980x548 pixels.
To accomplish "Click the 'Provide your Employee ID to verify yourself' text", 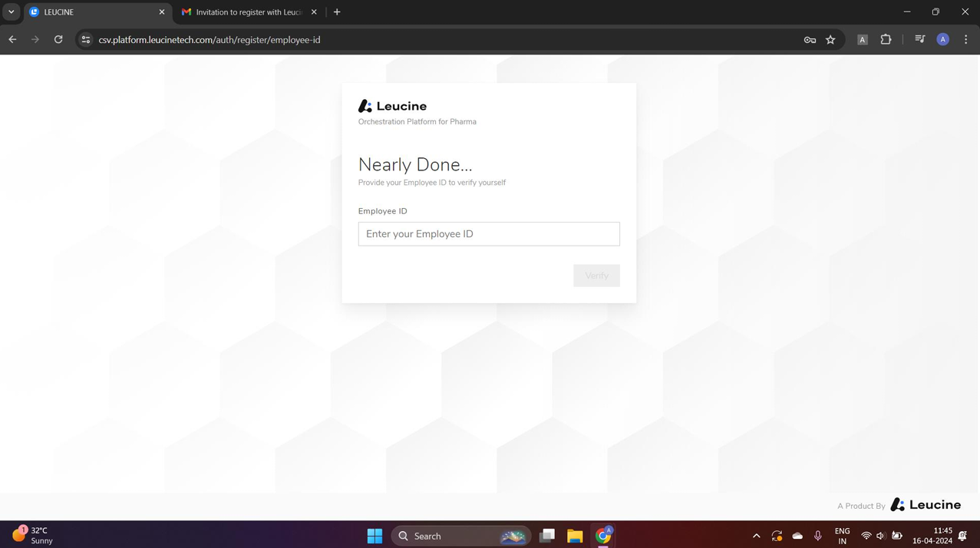I will point(432,183).
